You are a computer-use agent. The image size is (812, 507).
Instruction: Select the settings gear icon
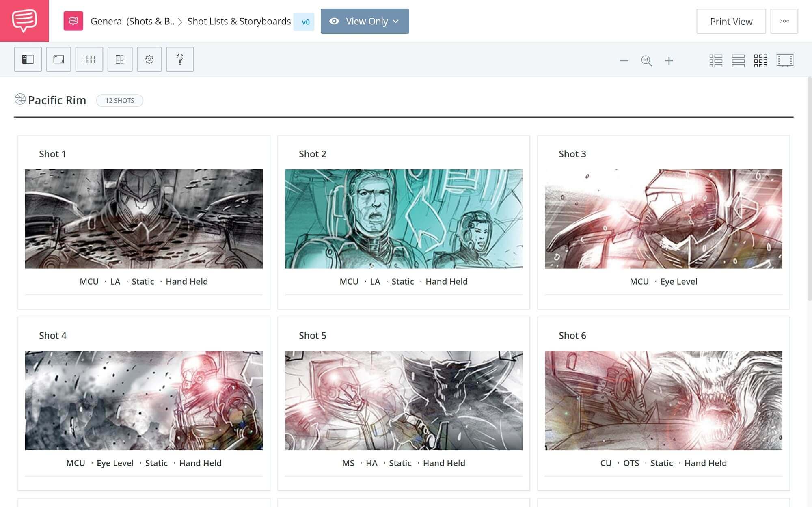point(149,58)
